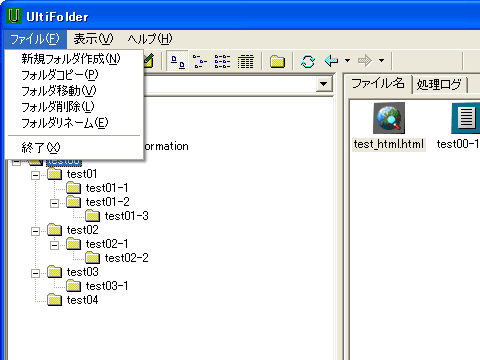Switch to details view toolbar button

click(246, 61)
